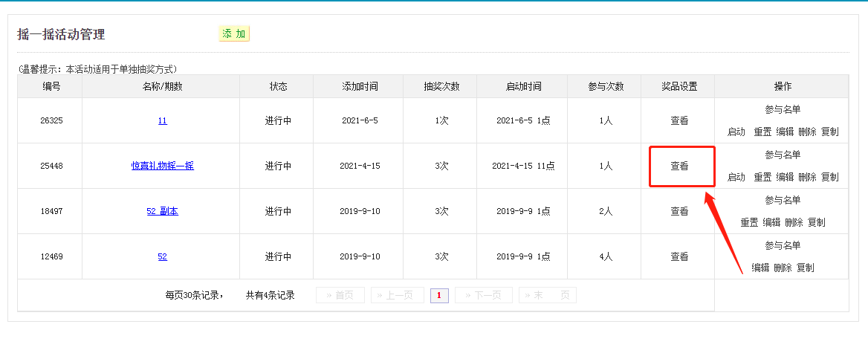868x356 pixels.
Task: Click 重置 for activity 25448
Action: 762,178
